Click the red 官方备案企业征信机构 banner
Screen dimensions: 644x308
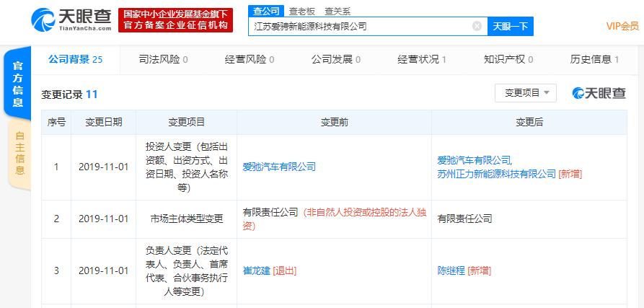click(175, 19)
